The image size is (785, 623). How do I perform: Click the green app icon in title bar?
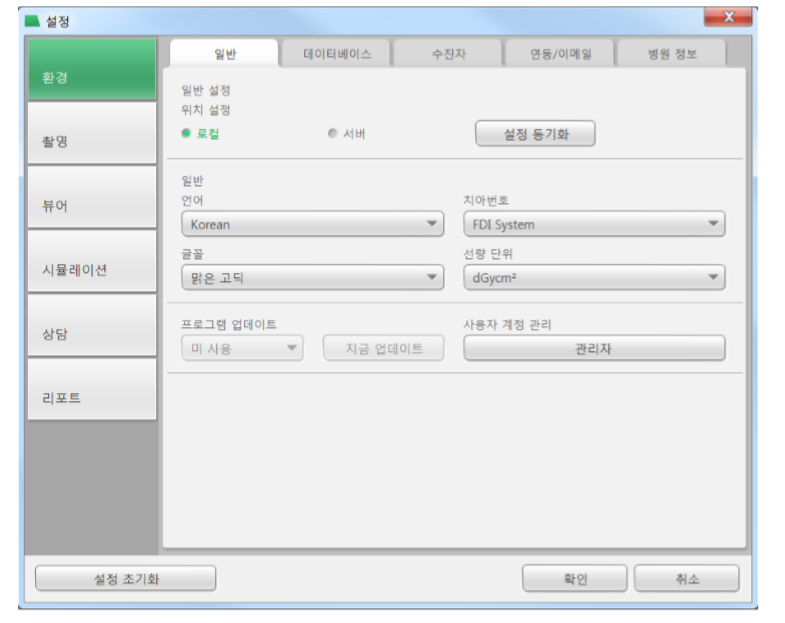click(32, 21)
